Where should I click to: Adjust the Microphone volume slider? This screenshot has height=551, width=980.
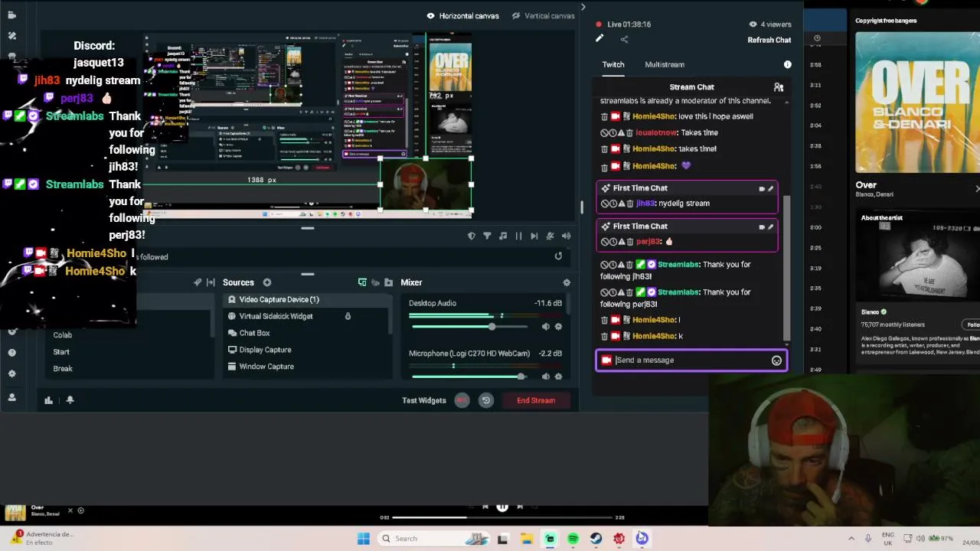click(x=469, y=377)
